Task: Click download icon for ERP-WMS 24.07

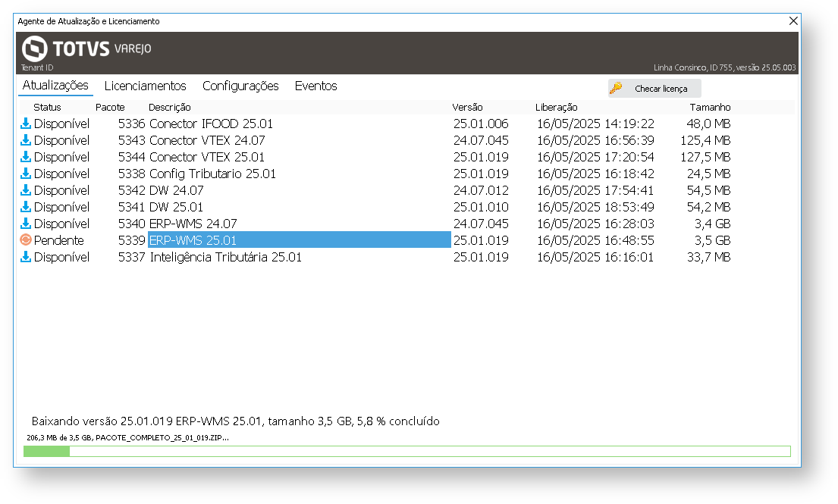Action: [x=25, y=223]
